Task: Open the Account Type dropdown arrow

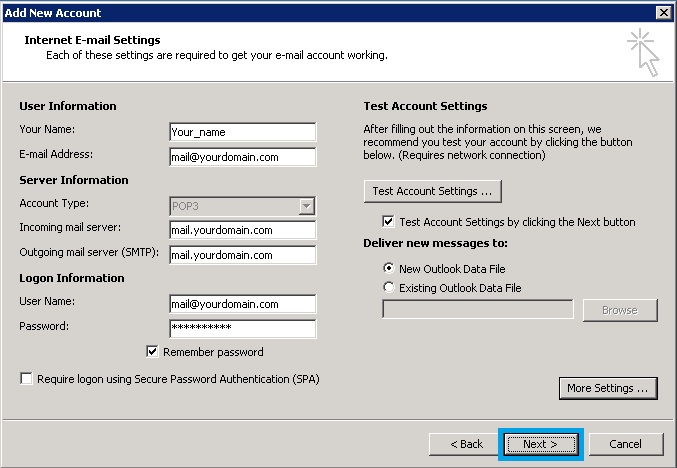Action: (306, 206)
